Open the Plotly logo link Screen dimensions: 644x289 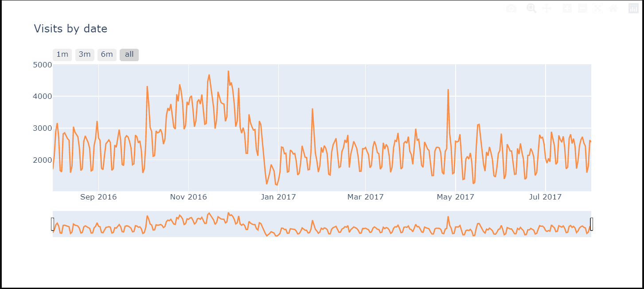coord(633,8)
